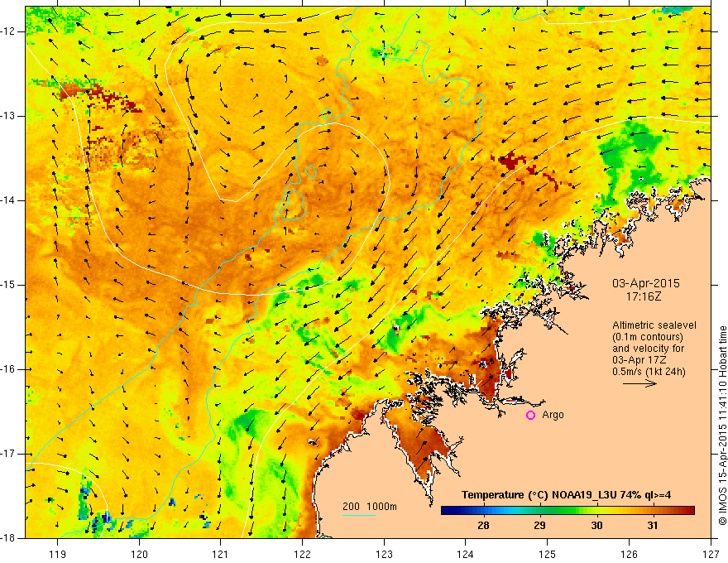
Task: Click longitude axis label '119'
Action: click(58, 554)
